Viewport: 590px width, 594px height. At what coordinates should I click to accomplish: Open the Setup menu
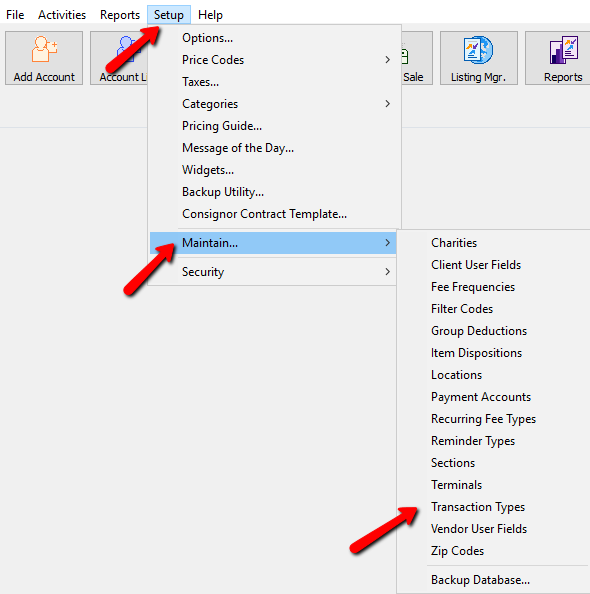click(x=169, y=15)
